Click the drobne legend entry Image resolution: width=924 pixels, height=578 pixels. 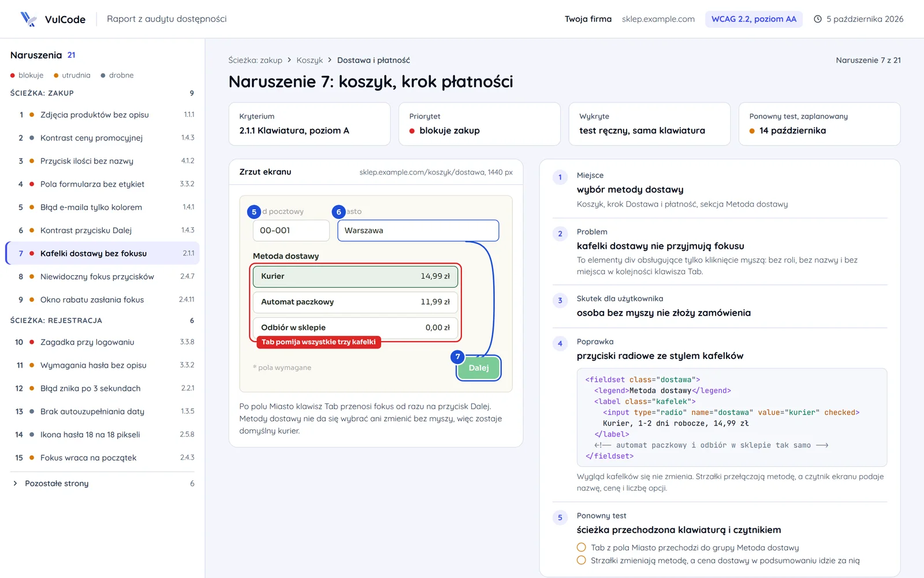coord(117,75)
